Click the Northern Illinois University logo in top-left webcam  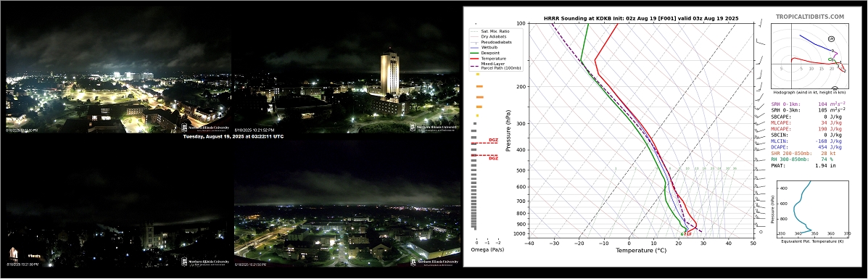(x=204, y=128)
